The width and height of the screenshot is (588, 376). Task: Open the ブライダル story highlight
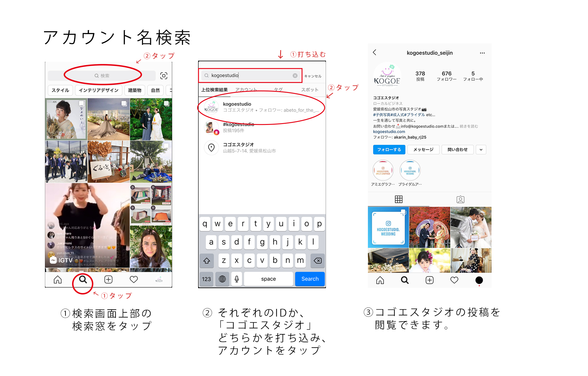pos(410,174)
